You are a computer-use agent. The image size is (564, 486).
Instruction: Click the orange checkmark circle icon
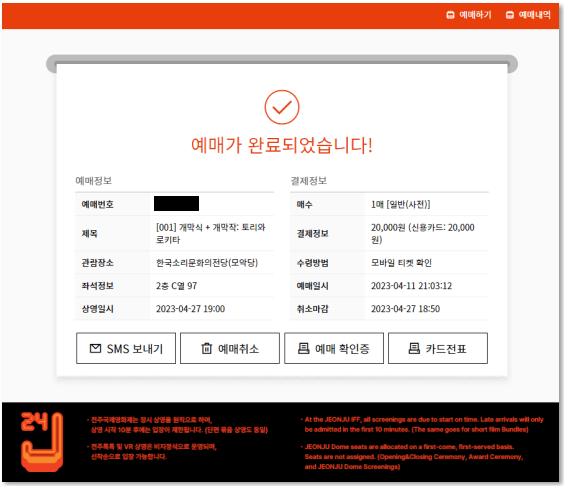tap(282, 107)
